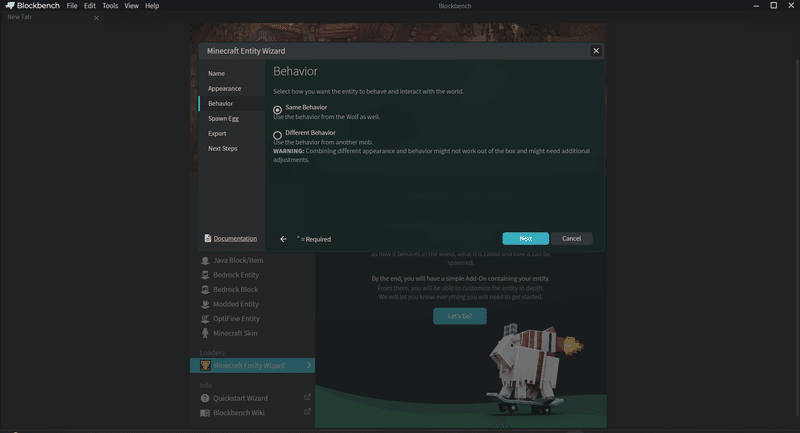Open the Help menu
This screenshot has width=800, height=433.
(152, 6)
